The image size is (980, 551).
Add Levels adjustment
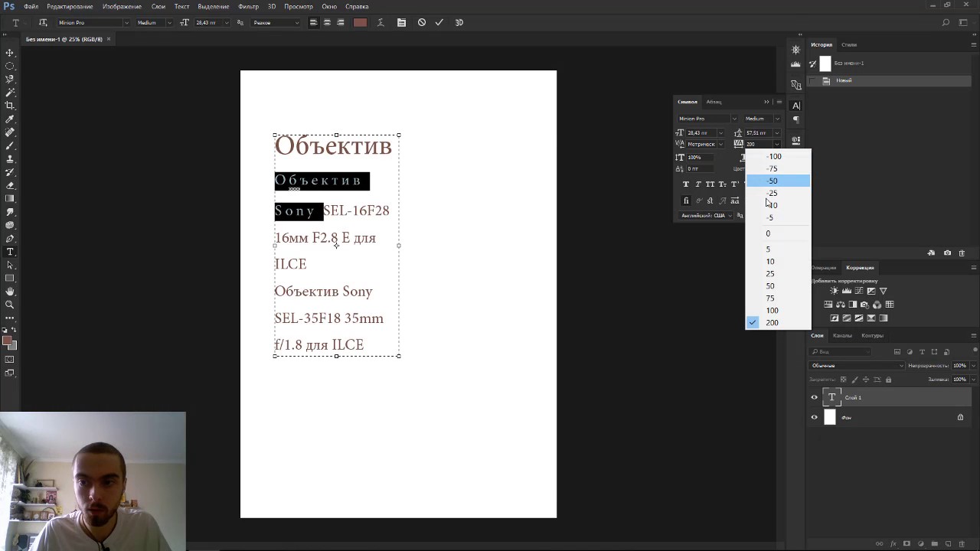(846, 291)
